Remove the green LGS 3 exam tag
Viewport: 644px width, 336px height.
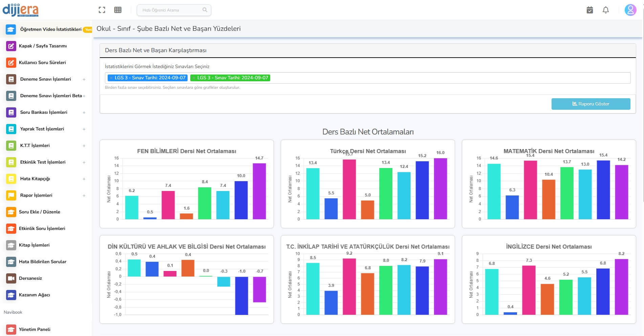pos(194,78)
